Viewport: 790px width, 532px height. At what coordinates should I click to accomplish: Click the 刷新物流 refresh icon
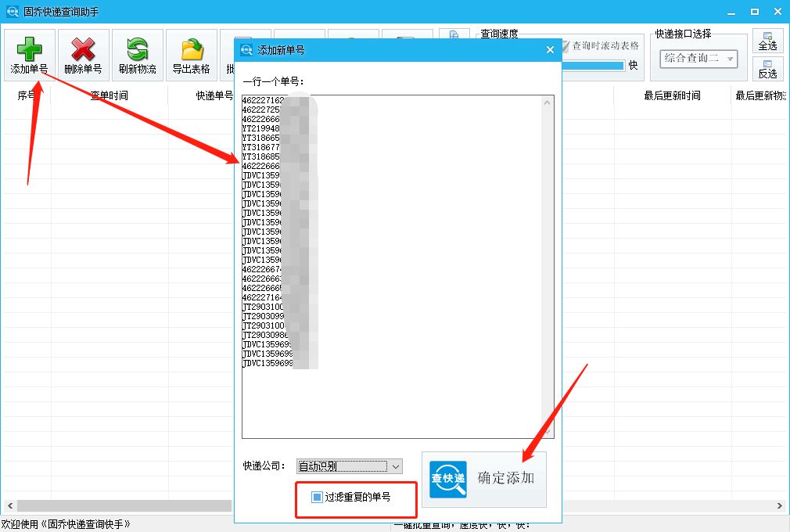[x=137, y=49]
